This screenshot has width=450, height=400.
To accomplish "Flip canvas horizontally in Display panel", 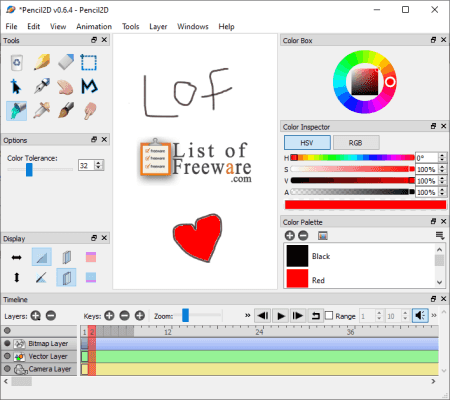I will 16,257.
